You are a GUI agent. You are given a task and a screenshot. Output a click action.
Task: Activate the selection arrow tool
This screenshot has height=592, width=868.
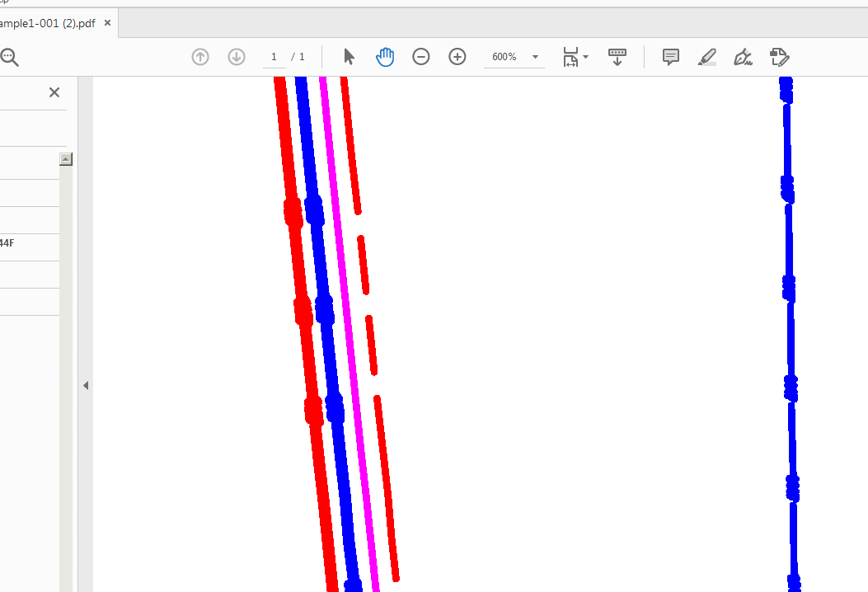(x=349, y=57)
